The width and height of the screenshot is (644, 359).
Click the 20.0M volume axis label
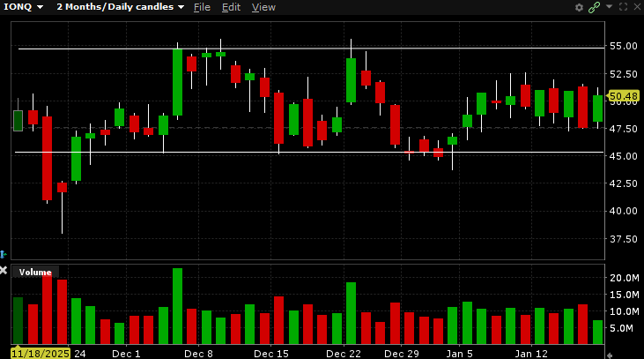pyautogui.click(x=625, y=278)
